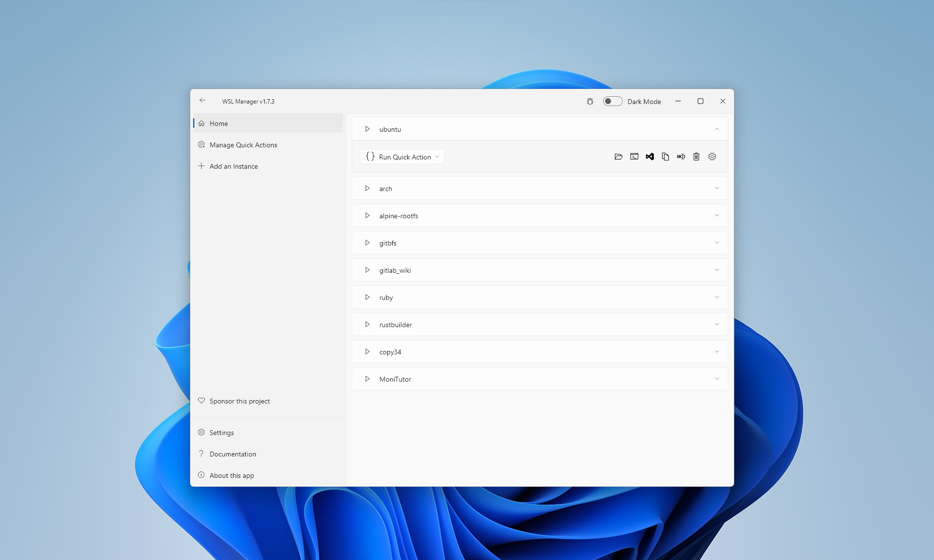Click the Sponsor this project link
Viewport: 934px width, 560px height.
pyautogui.click(x=239, y=401)
